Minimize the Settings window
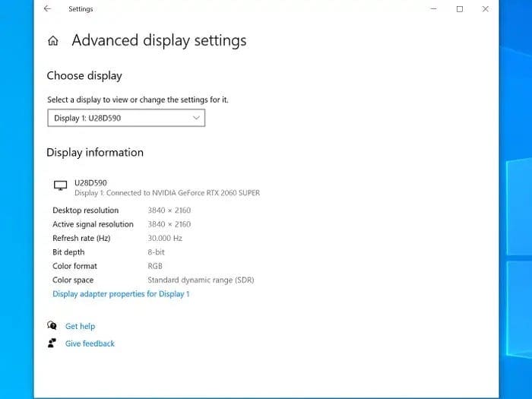The width and height of the screenshot is (532, 399). [434, 9]
